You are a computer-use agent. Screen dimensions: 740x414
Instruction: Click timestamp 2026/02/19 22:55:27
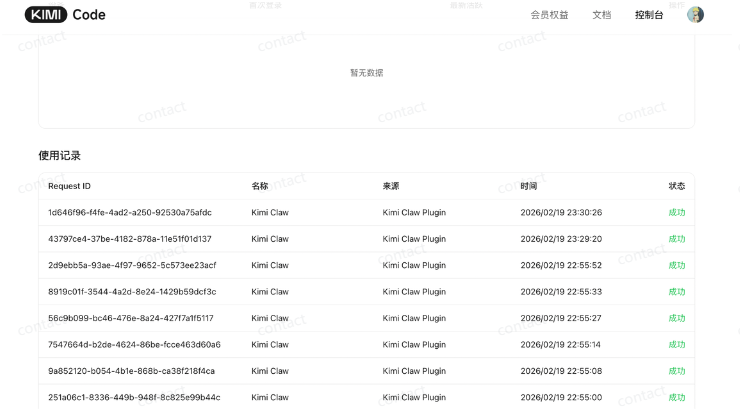(x=561, y=318)
